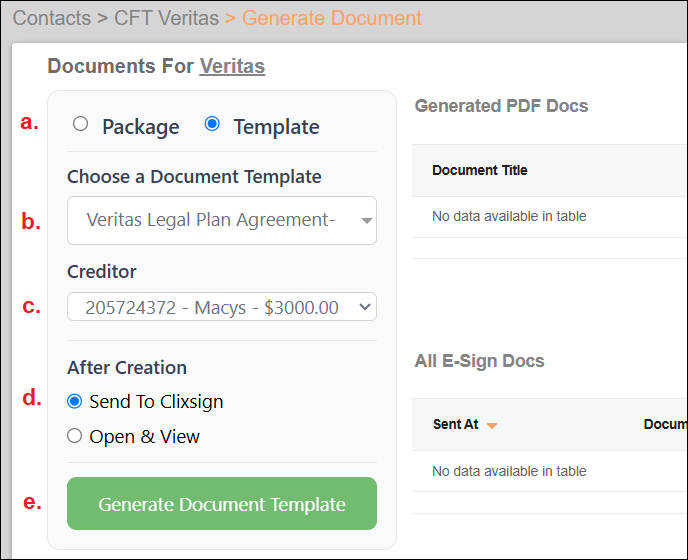Open the Veritas link in heading
The width and height of the screenshot is (688, 560).
click(x=232, y=66)
